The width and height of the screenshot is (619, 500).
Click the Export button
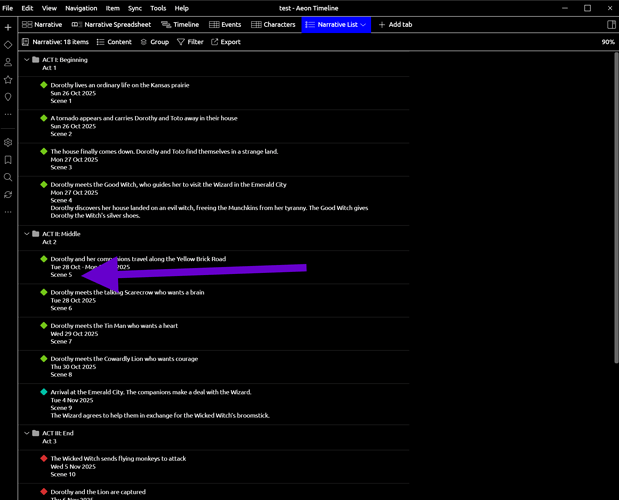point(225,42)
